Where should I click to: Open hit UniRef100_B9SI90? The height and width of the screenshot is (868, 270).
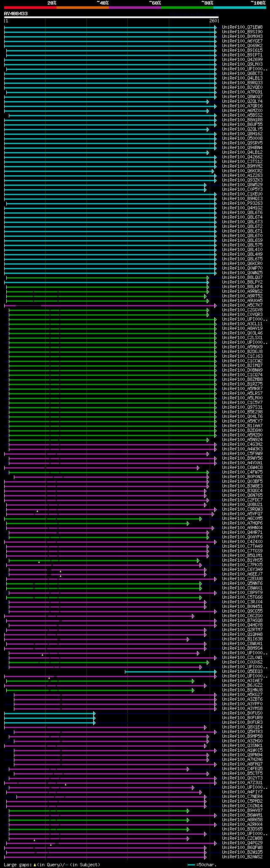(242, 32)
